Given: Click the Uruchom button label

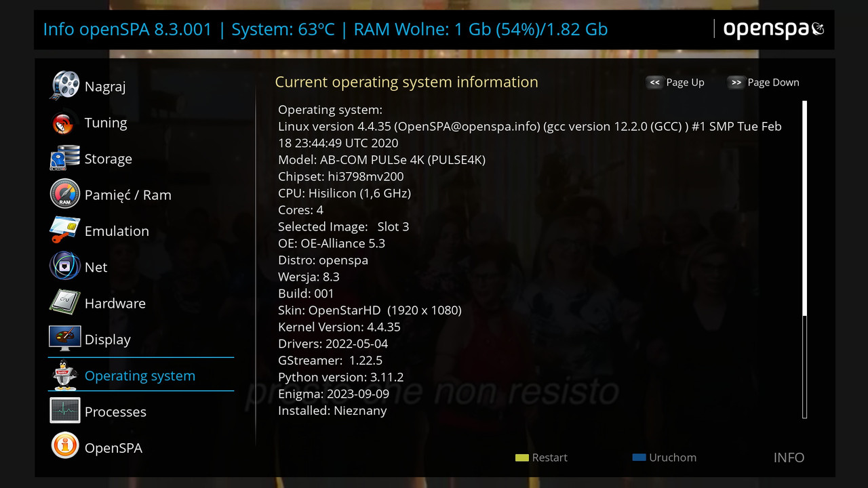Looking at the screenshot, I should click(672, 457).
